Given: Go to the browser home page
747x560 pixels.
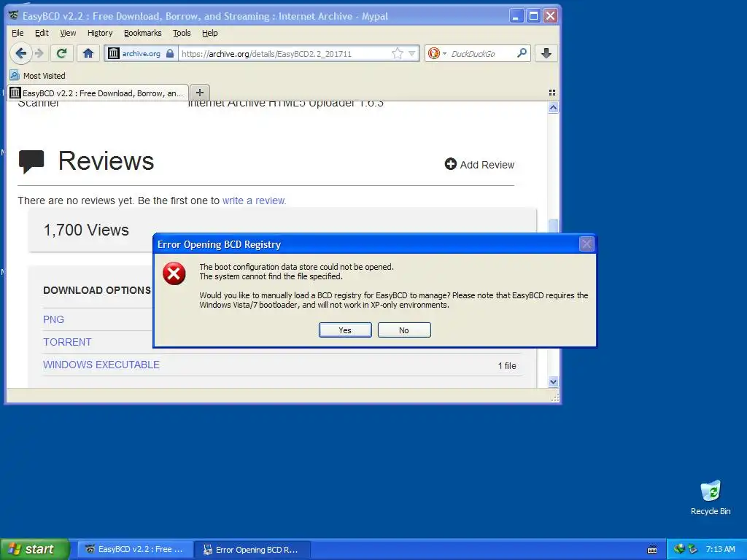Looking at the screenshot, I should click(88, 53).
